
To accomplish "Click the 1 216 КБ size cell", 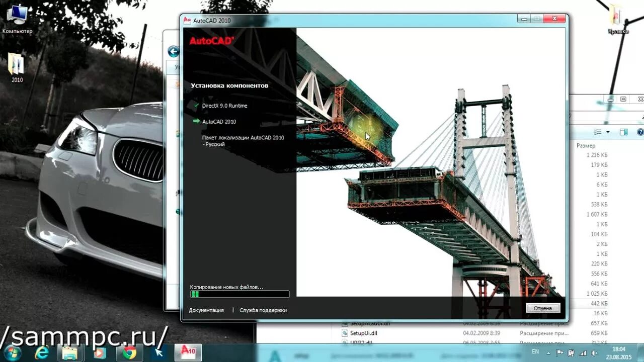I will click(597, 155).
